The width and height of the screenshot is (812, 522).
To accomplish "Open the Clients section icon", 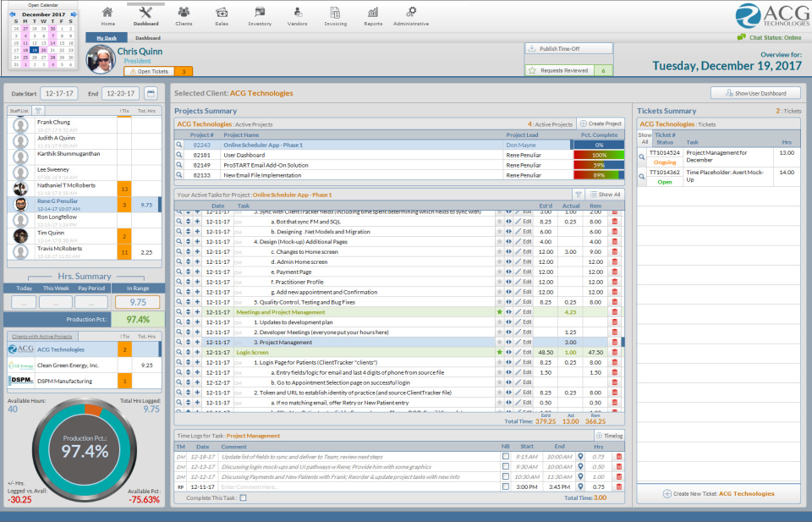I will click(x=184, y=13).
